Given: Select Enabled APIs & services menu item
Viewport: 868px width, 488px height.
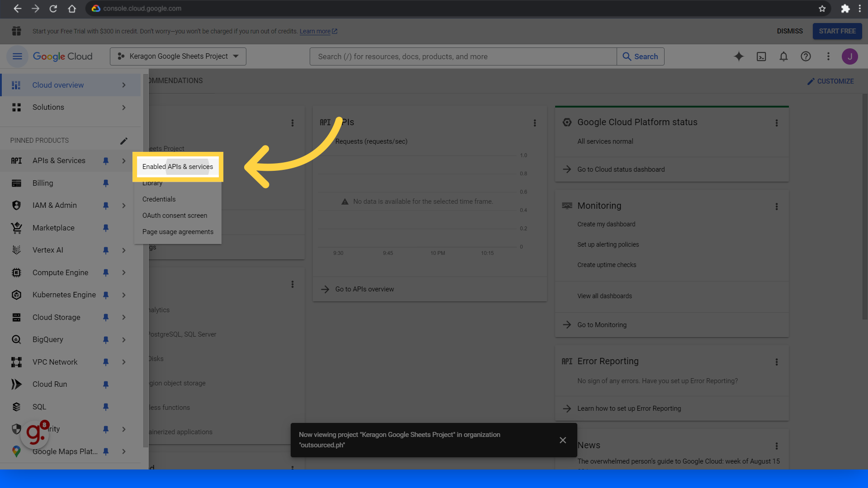Looking at the screenshot, I should [178, 167].
